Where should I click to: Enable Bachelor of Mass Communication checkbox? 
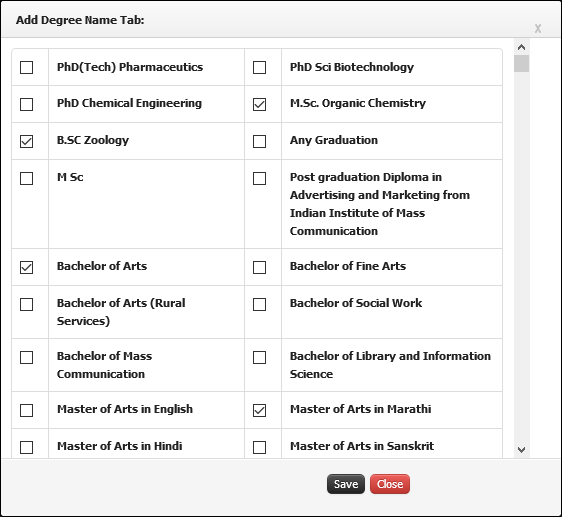click(27, 357)
